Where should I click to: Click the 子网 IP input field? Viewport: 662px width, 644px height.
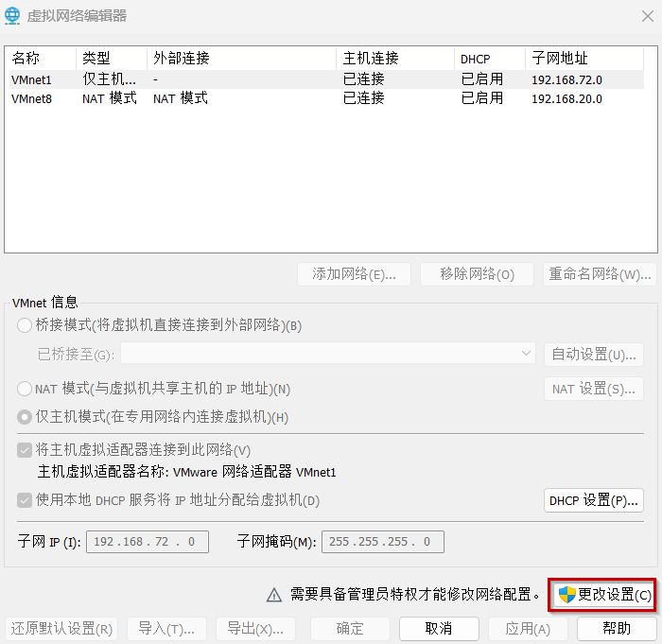[148, 542]
